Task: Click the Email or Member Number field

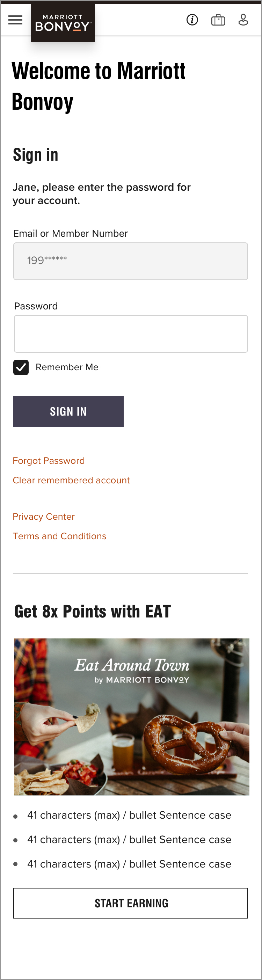Action: click(x=130, y=261)
